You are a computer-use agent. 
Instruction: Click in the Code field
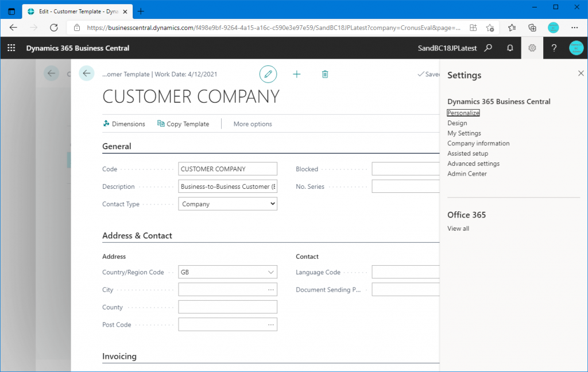click(227, 169)
